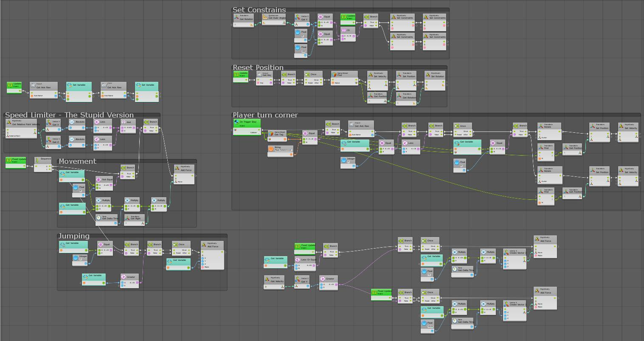Select the Set Constrains group title
This screenshot has height=341, width=644.
(259, 10)
